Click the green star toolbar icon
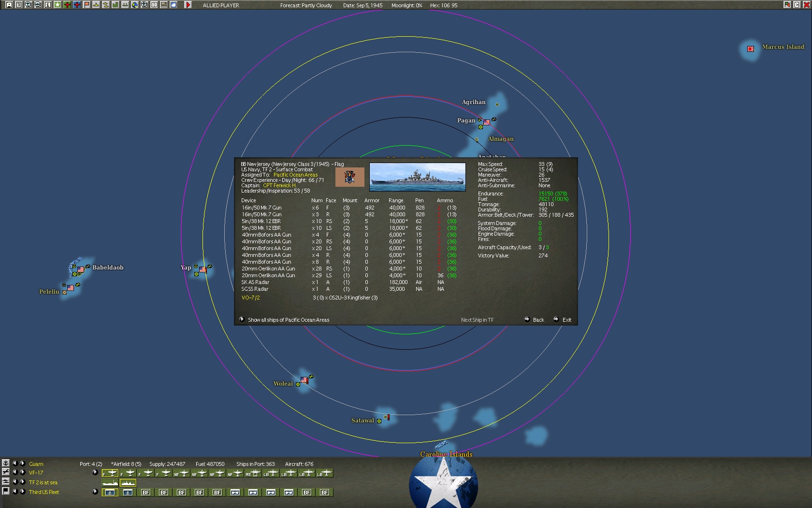The width and height of the screenshot is (812, 508). [x=57, y=5]
